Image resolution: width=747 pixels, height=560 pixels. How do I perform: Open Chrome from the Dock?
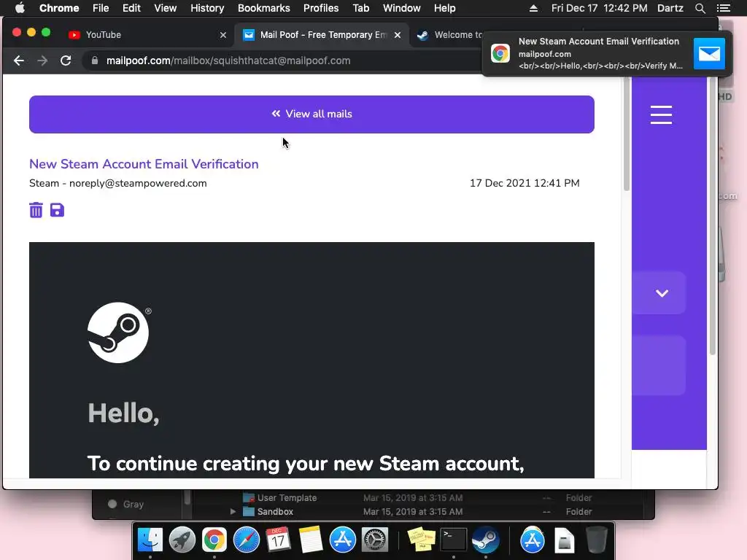(x=214, y=540)
